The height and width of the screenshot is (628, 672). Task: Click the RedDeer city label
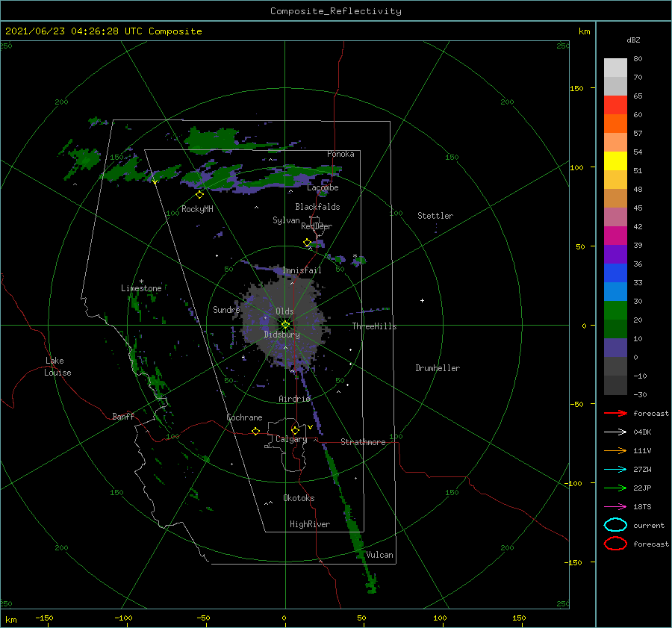[x=317, y=226]
